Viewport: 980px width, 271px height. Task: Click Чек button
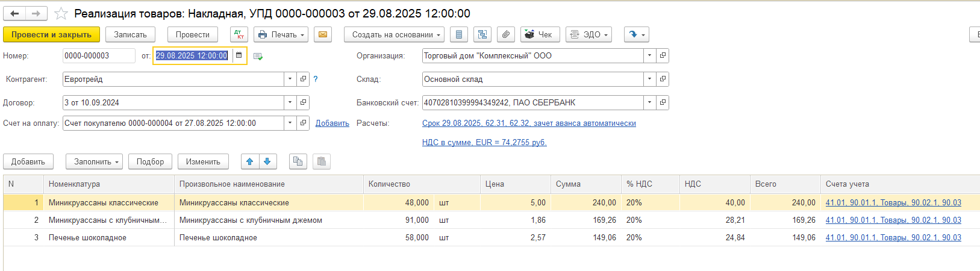(540, 34)
